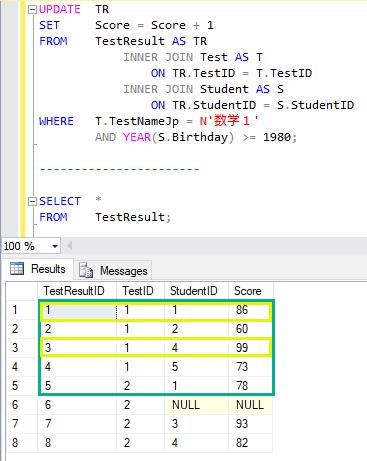
Task: Click the YEAR function in the query
Action: 137,137
